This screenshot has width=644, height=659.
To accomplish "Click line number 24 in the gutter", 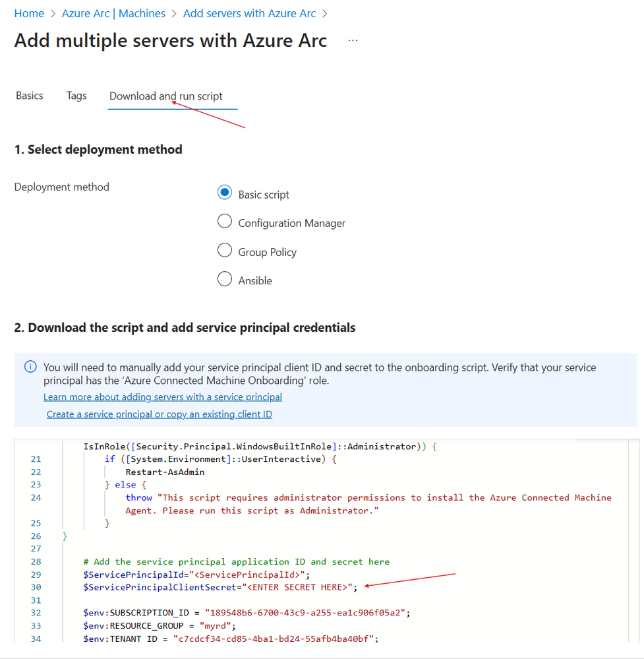I will 36,497.
